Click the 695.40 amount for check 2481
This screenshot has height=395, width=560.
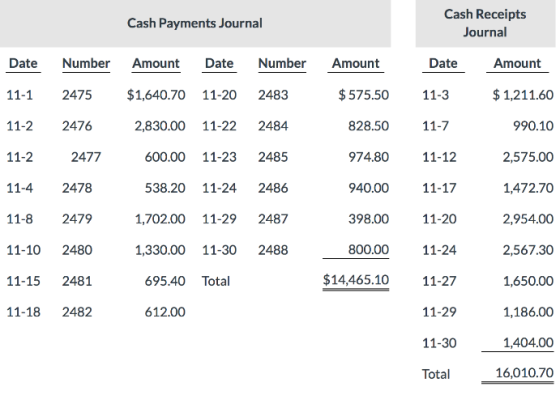(165, 281)
